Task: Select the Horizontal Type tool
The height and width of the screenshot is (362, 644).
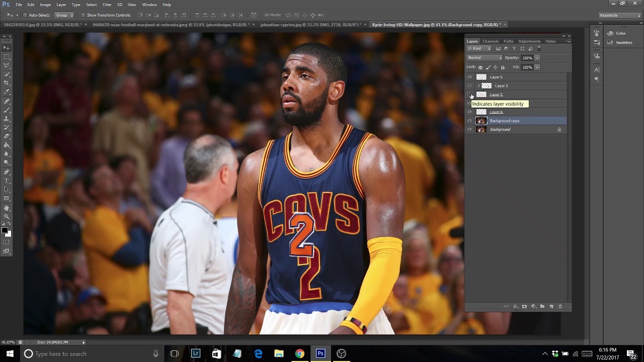Action: coord(7,180)
